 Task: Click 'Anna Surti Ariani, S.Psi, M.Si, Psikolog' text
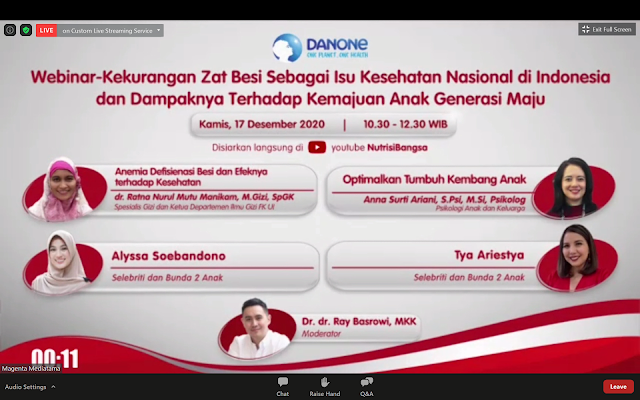tap(444, 200)
